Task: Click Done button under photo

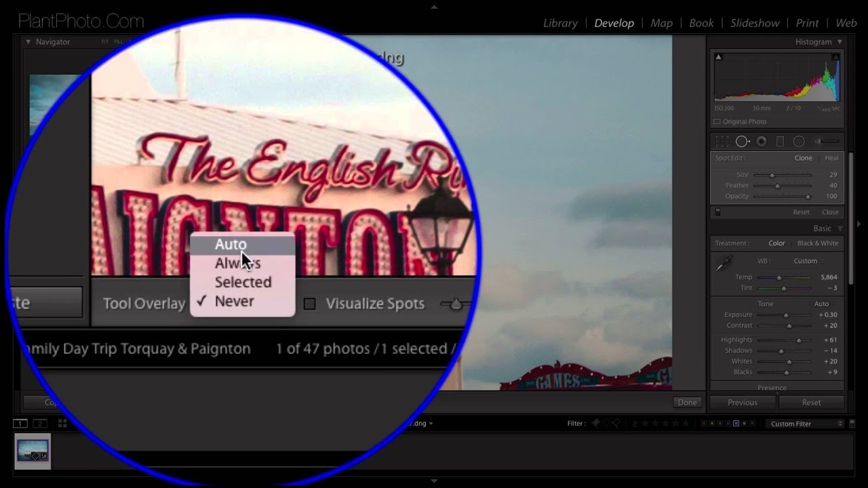Action: [687, 403]
